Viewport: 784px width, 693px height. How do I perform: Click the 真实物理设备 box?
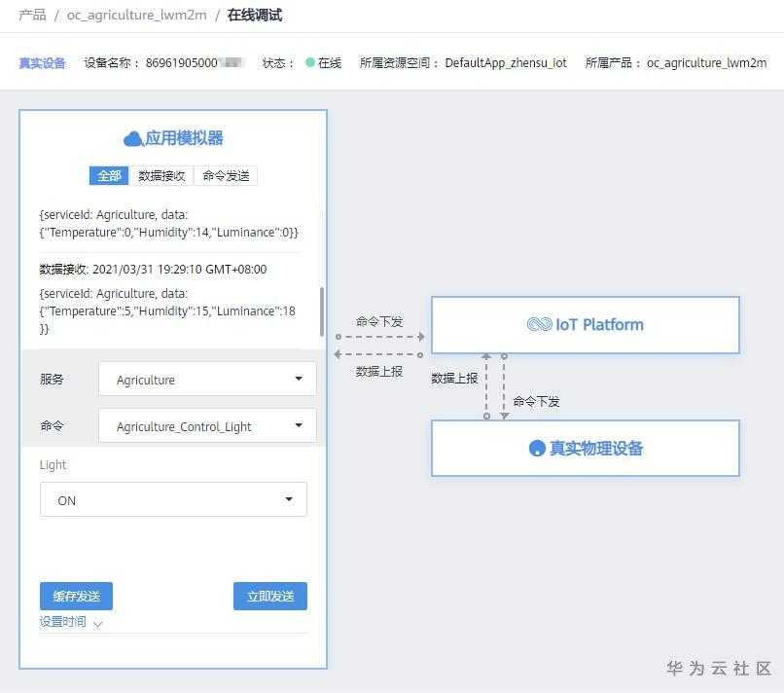(585, 448)
